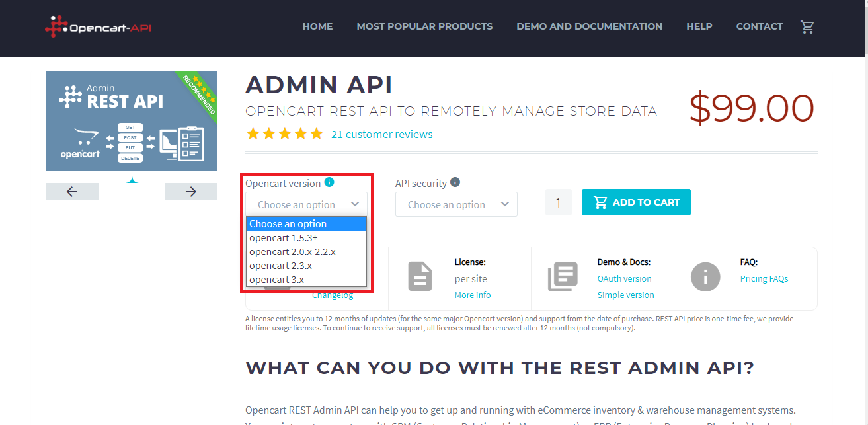
Task: Open HELP menu item
Action: pos(699,27)
